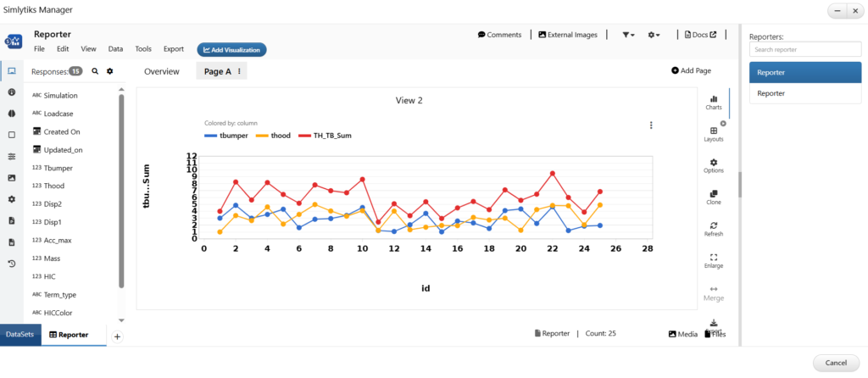Clone the current view
Image resolution: width=868 pixels, height=378 pixels.
tap(713, 197)
